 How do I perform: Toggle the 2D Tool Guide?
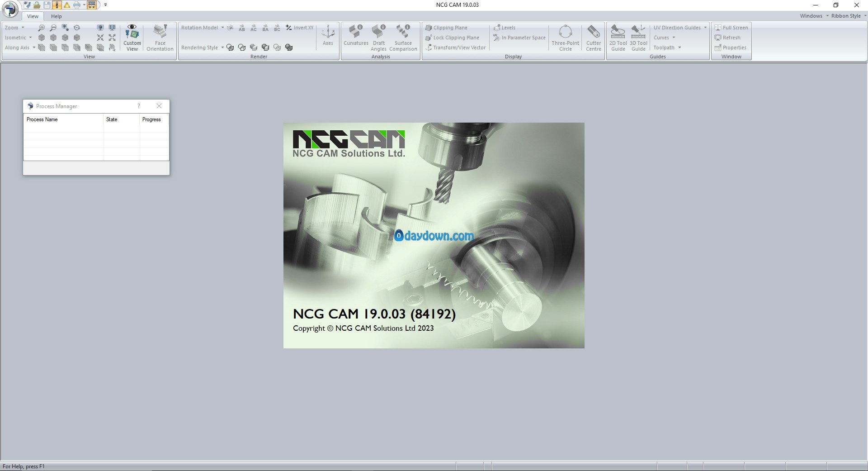point(618,38)
